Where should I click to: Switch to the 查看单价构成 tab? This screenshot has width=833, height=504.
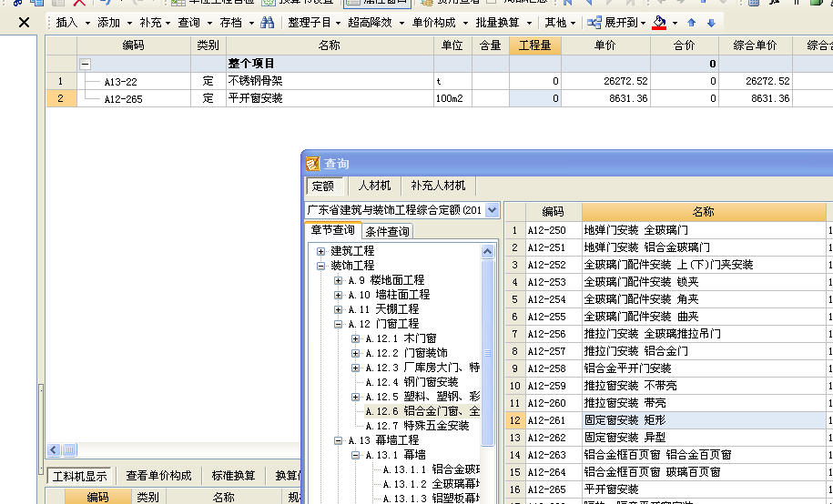pos(158,476)
